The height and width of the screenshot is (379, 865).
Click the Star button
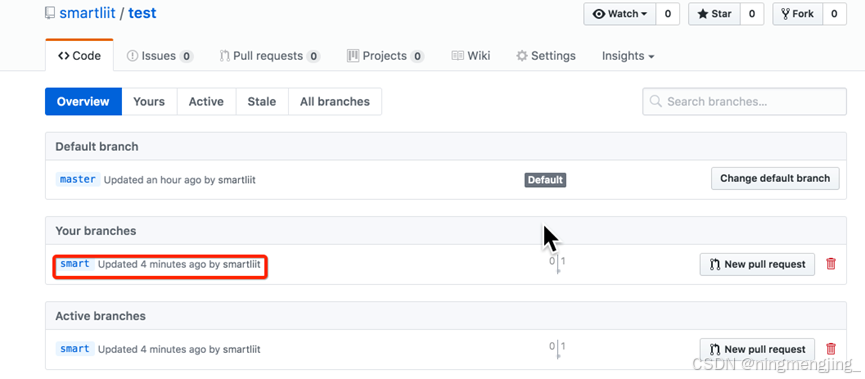pos(714,14)
